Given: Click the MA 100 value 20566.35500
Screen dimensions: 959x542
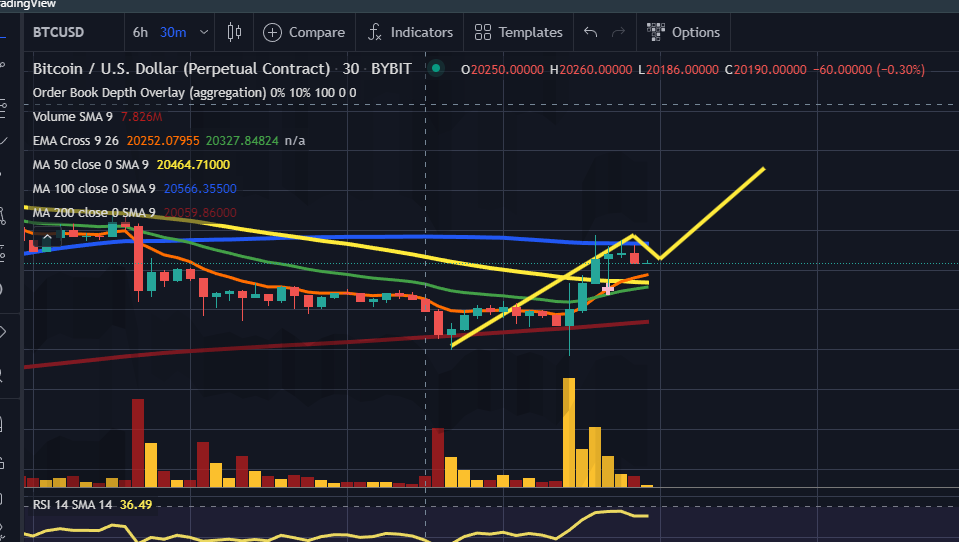Looking at the screenshot, I should pyautogui.click(x=200, y=188).
